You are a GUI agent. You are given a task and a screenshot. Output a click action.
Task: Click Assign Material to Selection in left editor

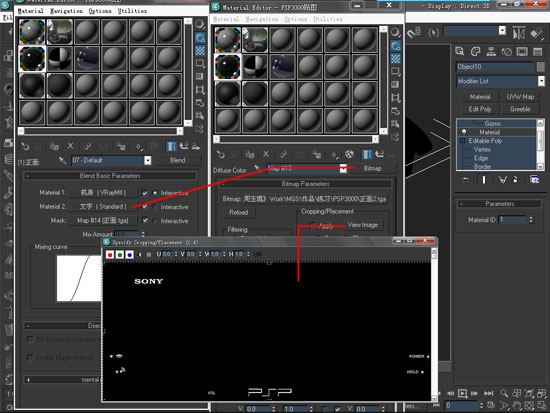click(54, 146)
